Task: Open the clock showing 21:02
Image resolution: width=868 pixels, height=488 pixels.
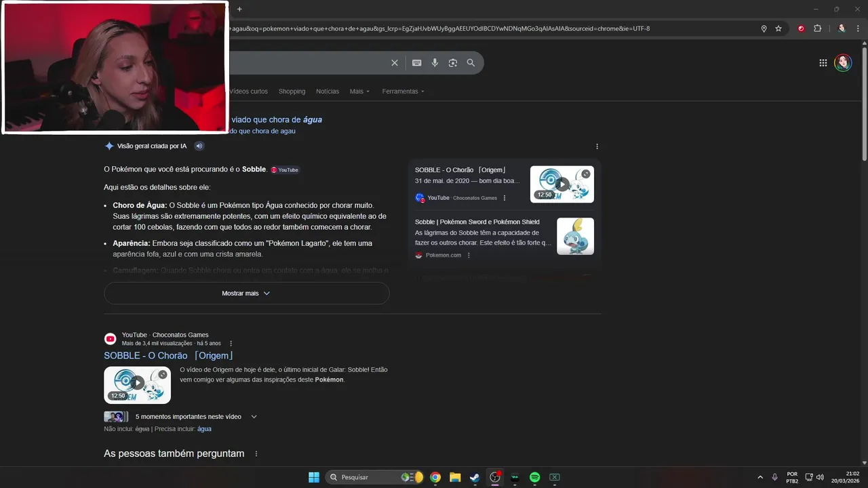Action: tap(846, 477)
